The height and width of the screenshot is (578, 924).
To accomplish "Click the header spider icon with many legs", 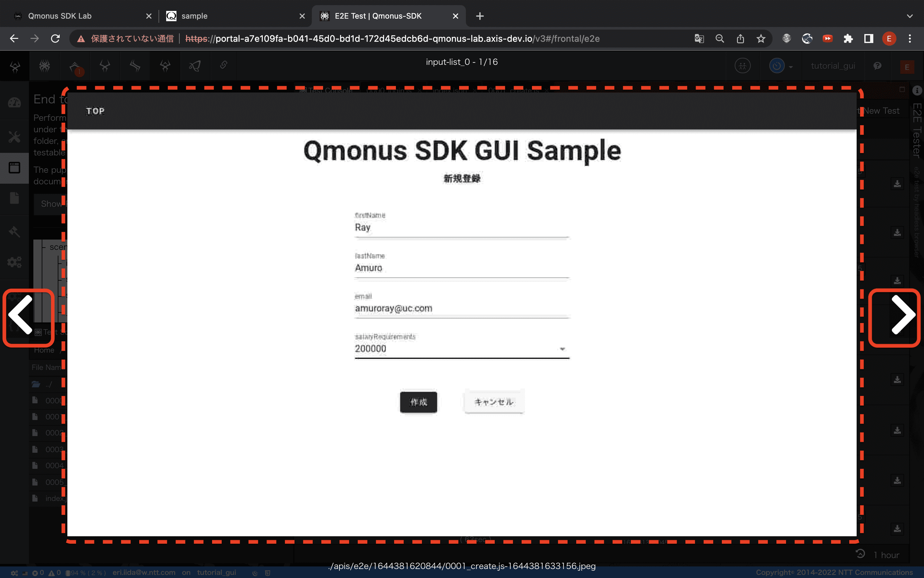I will pos(45,66).
